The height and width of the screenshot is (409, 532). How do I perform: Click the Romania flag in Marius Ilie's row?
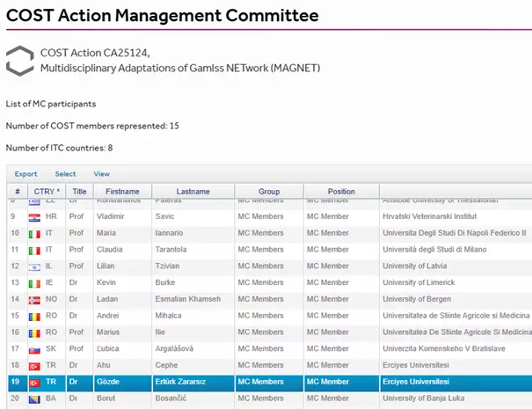(34, 333)
